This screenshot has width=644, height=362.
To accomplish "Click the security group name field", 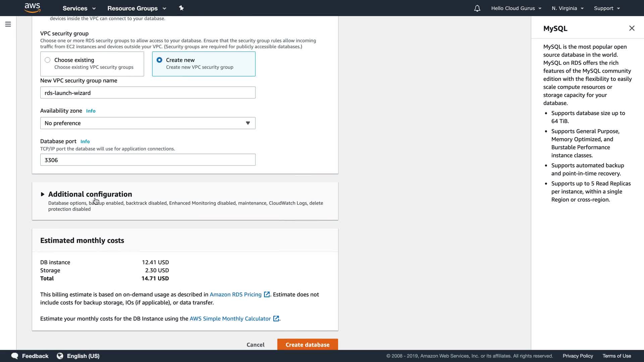I will (148, 93).
